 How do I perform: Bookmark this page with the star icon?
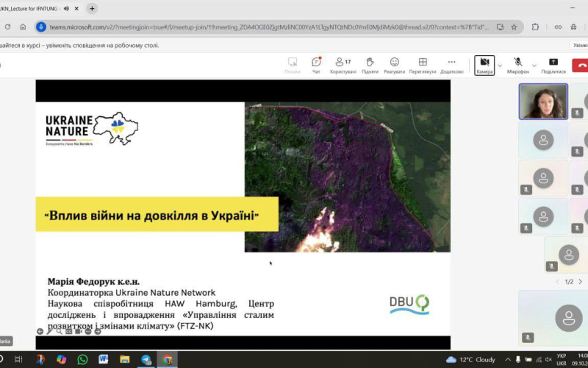pos(514,26)
